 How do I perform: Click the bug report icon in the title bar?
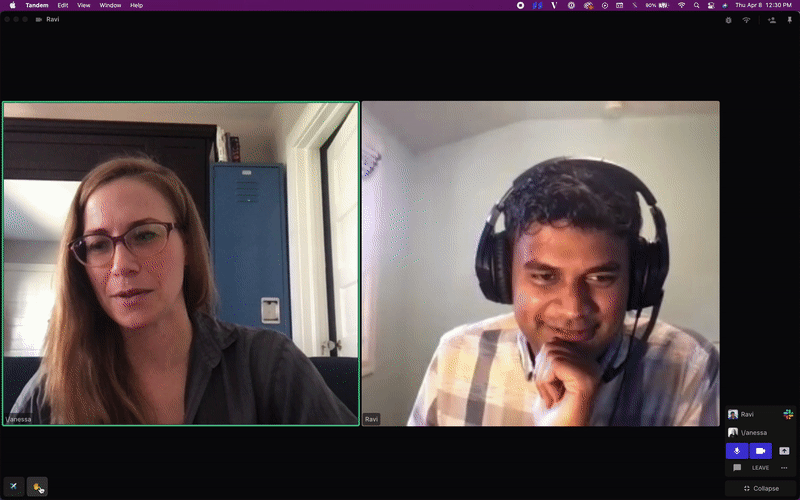point(728,19)
